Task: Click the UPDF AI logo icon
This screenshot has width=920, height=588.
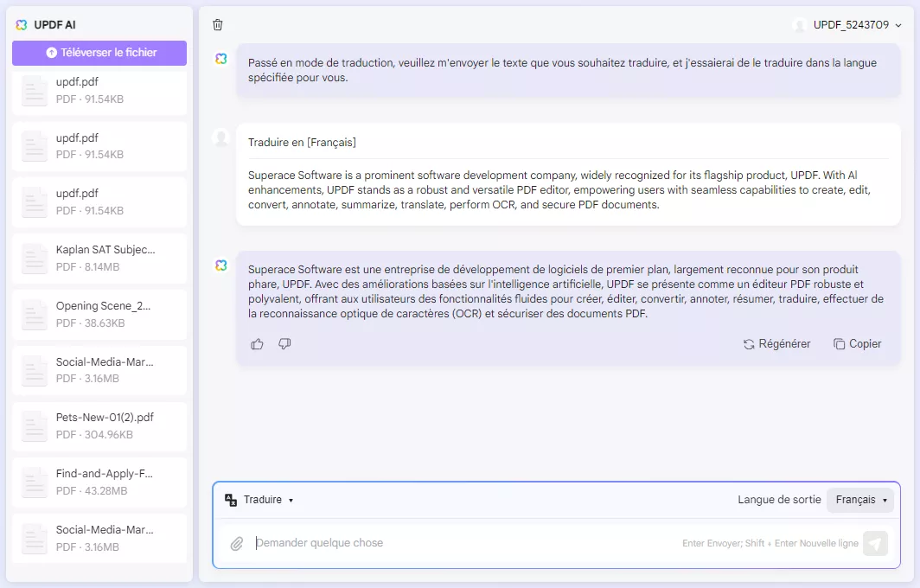Action: click(x=21, y=25)
